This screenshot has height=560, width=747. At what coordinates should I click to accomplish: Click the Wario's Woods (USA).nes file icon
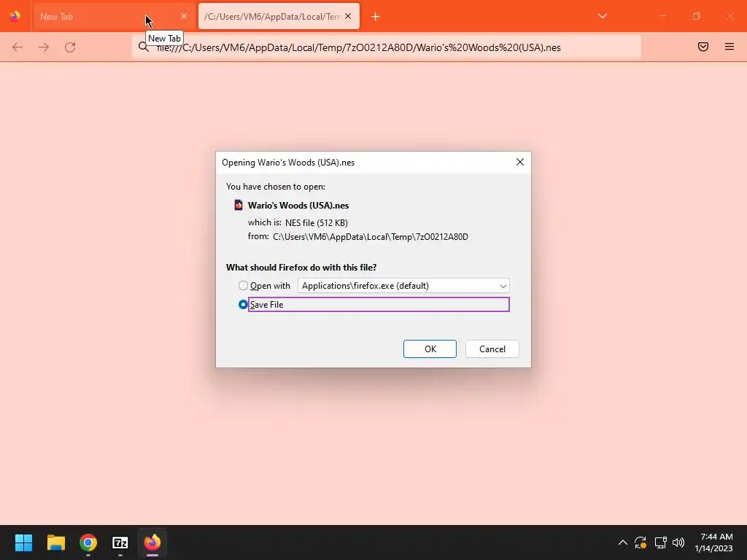(x=239, y=205)
